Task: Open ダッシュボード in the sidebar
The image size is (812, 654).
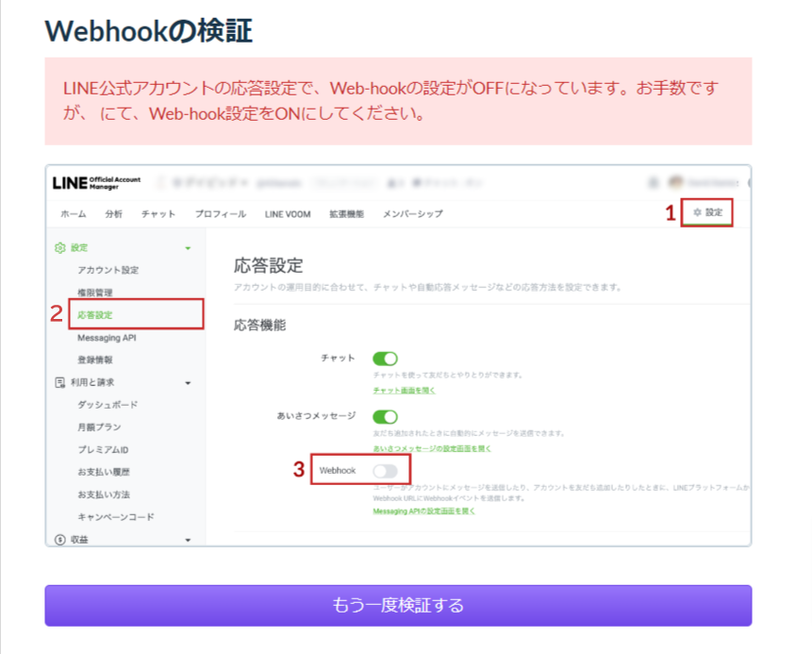Action: pyautogui.click(x=108, y=405)
